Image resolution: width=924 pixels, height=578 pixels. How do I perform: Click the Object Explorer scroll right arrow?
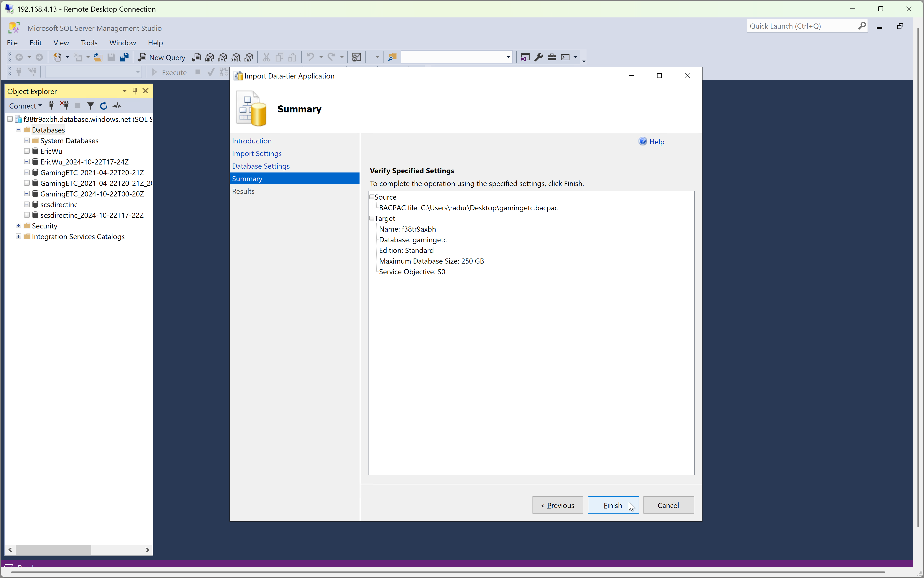147,550
